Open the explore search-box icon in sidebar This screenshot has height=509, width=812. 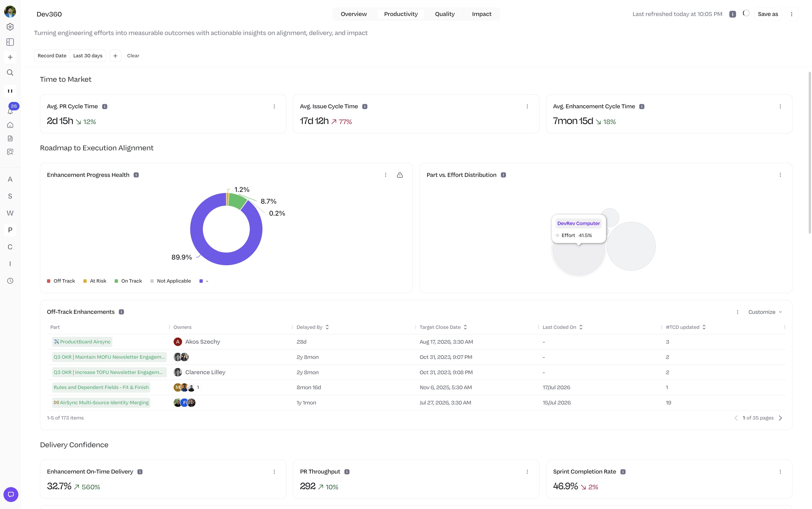coord(10,152)
